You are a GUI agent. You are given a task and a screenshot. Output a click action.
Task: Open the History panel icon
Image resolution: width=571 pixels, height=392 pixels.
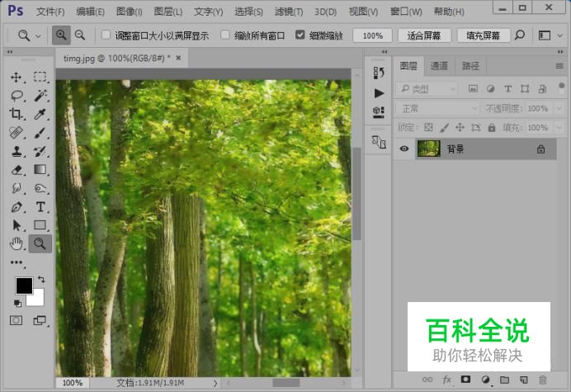pos(379,73)
